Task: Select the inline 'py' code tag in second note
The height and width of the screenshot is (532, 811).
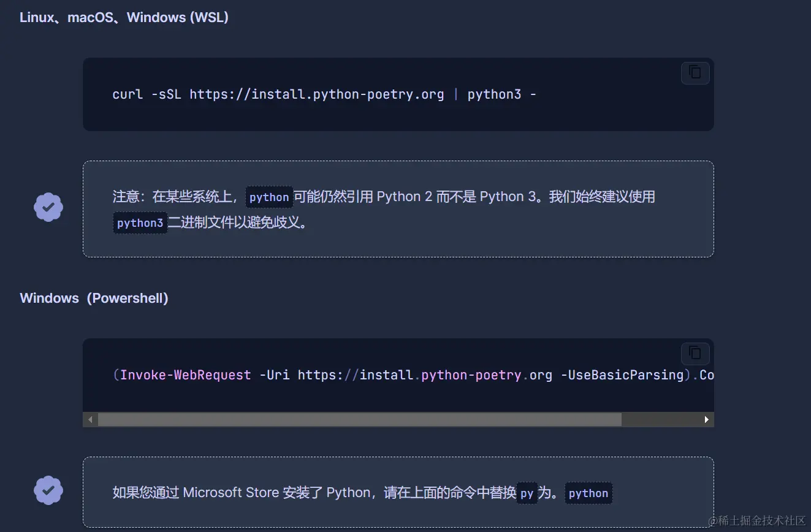Action: tap(527, 493)
